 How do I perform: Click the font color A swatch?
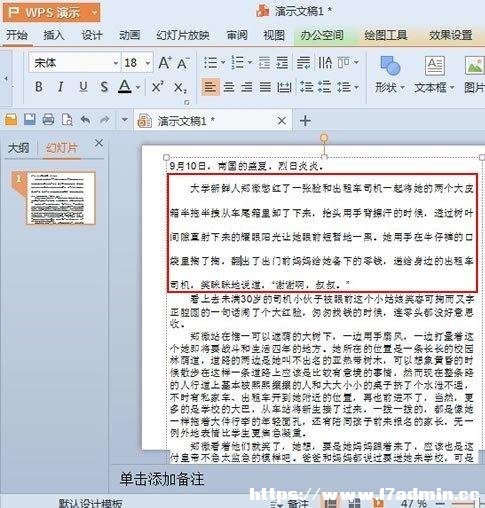click(125, 87)
